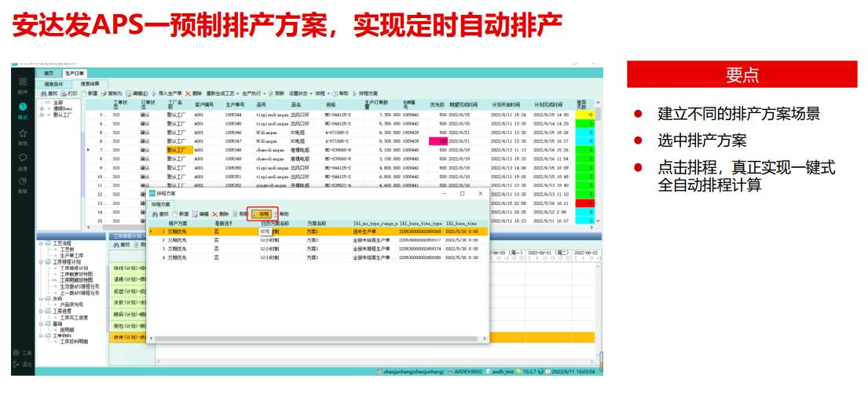868x416 pixels.
Task: Open 生效版APS排程任务 tree item
Action: point(79,286)
